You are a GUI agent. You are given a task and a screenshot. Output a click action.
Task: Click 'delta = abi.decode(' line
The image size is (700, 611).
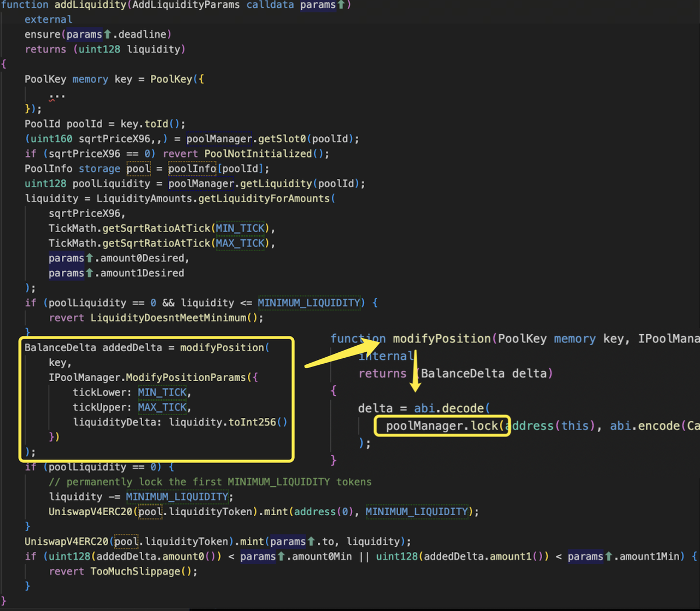424,409
